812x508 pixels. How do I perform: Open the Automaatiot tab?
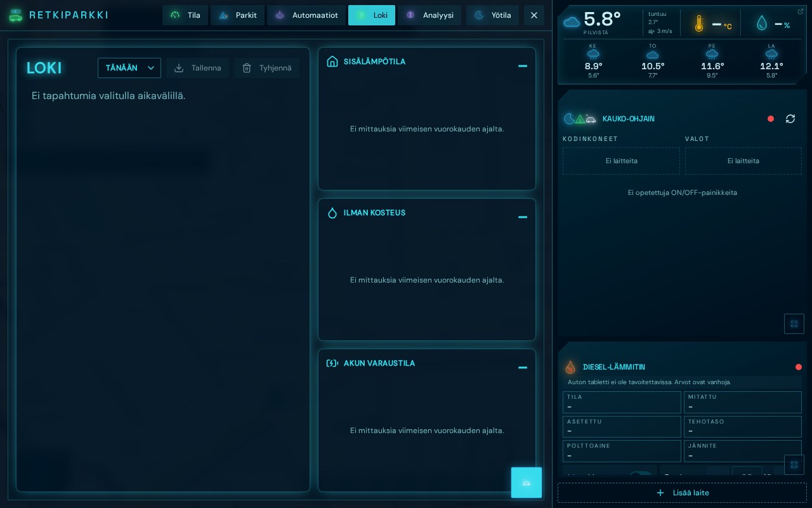(306, 15)
